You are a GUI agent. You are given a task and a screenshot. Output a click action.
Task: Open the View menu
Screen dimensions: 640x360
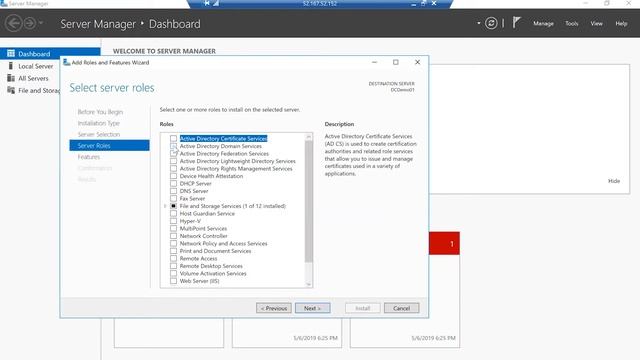click(596, 24)
